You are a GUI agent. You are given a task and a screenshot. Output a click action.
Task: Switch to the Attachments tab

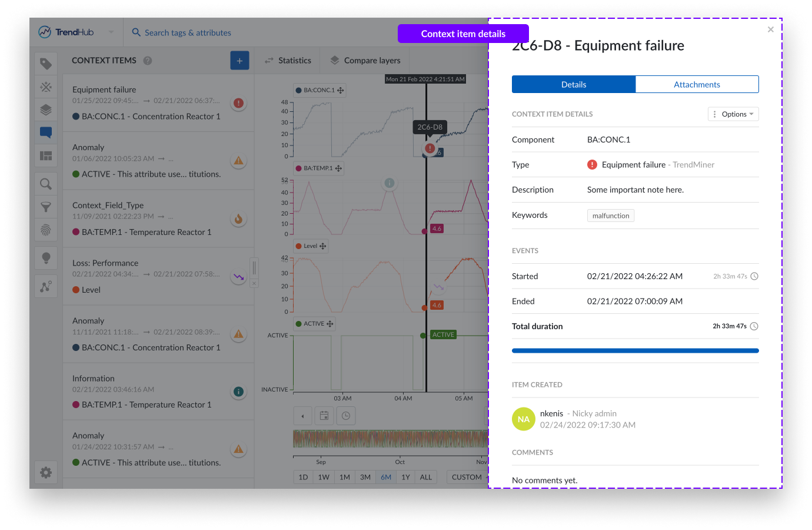[x=697, y=84]
